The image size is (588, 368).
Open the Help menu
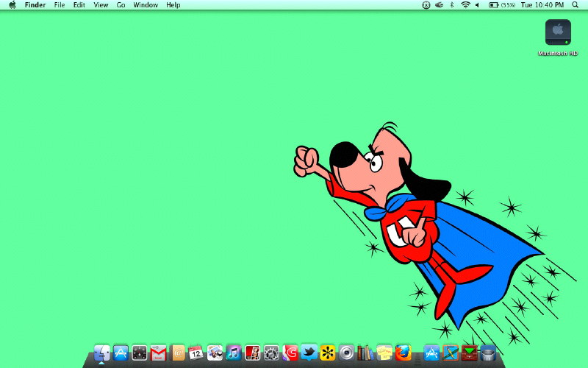[173, 5]
